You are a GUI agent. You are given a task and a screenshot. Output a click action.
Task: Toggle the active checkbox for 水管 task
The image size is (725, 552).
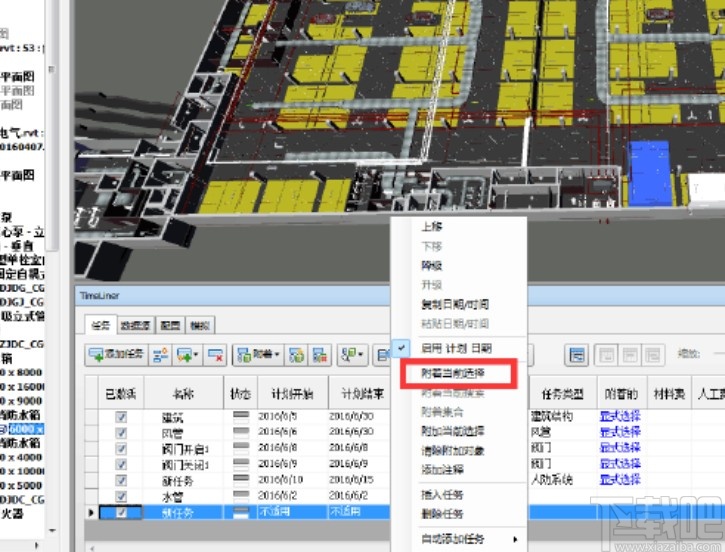click(x=121, y=496)
